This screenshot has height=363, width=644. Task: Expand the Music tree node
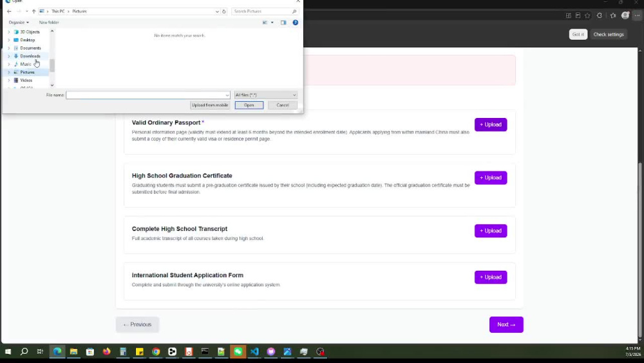(9, 64)
